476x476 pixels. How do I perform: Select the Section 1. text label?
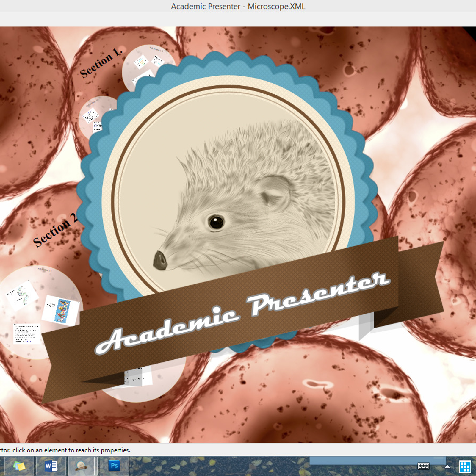point(101,63)
